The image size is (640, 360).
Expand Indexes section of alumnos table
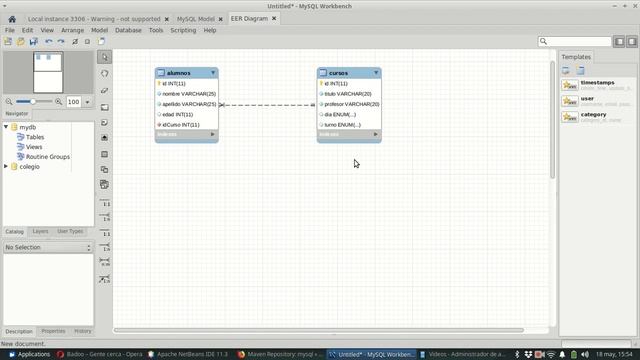tap(212, 134)
